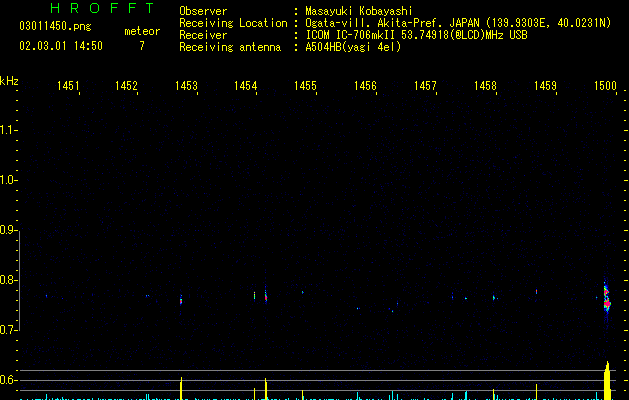Screen dimensions: 629x400
Task: Click the yellow intensity spike near 1453
Action: click(181, 388)
